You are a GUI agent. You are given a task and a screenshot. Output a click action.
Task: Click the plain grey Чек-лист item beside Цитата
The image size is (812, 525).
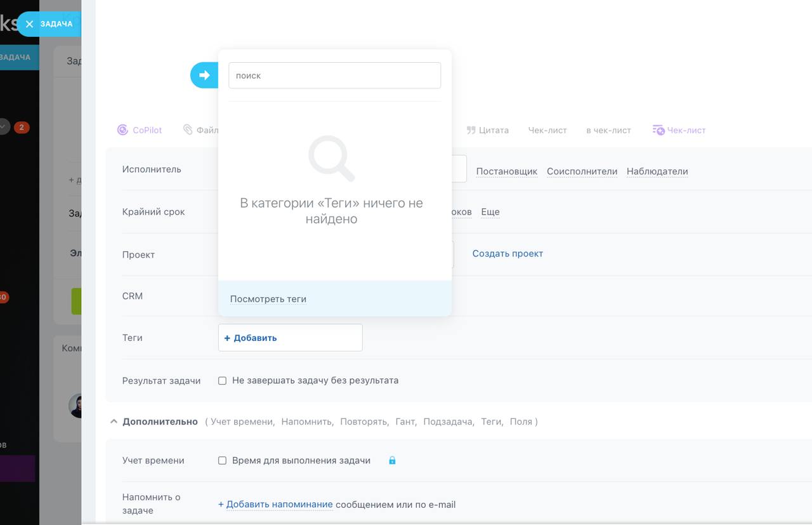(x=547, y=130)
